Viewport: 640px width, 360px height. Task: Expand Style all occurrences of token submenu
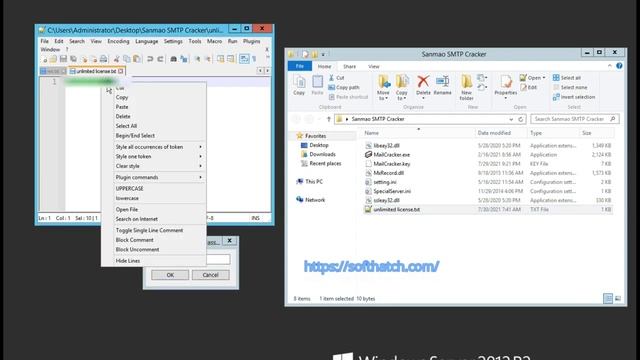tap(200, 147)
